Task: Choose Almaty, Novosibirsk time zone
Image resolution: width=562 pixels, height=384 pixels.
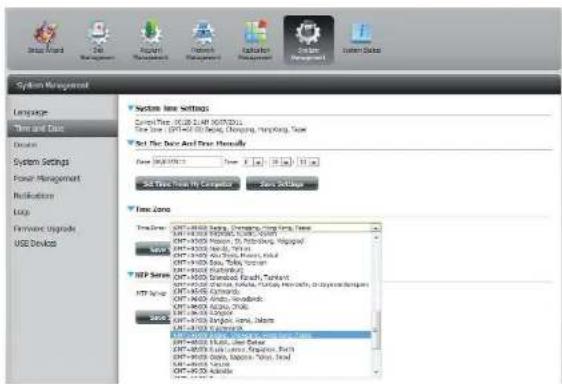Action: pyautogui.click(x=271, y=299)
